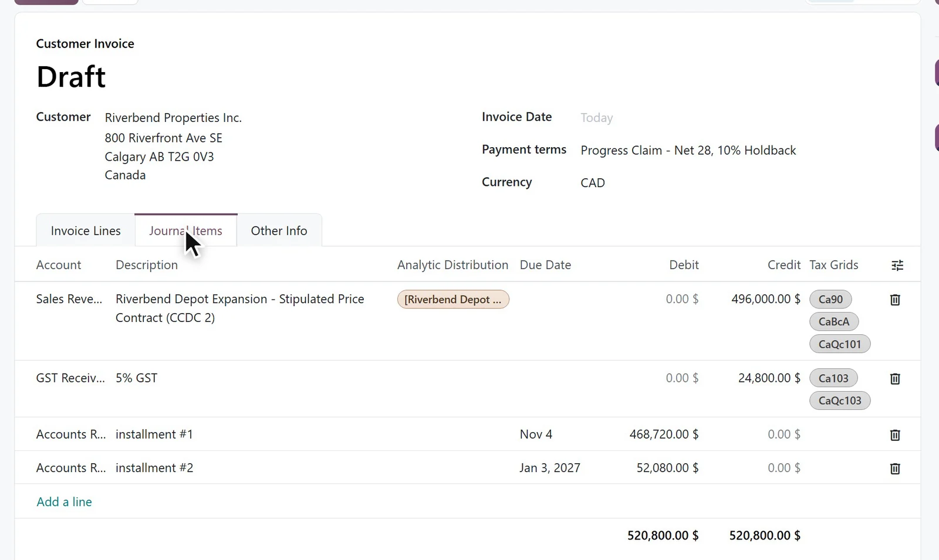
Task: Click the CaQc101 tax grid tag
Action: (840, 344)
